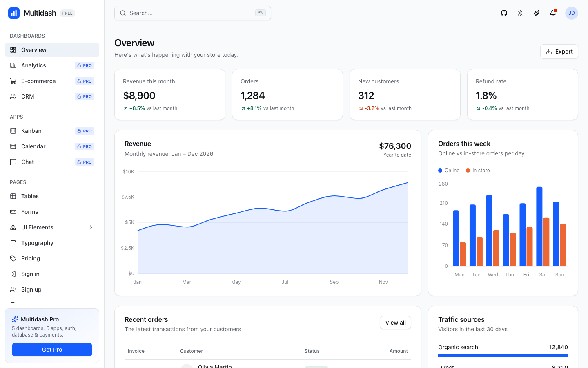
Task: Open CRM dashboard in sidebar
Action: (52, 96)
